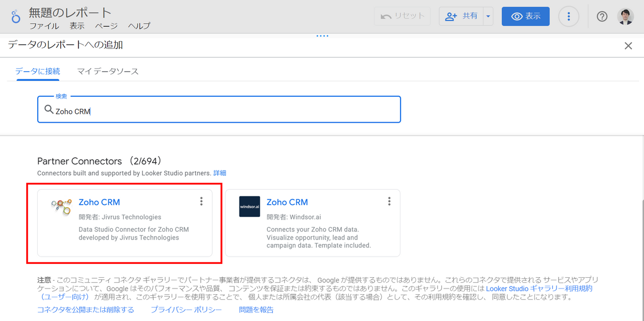Click the Partner Connectors heading text
Image resolution: width=644 pixels, height=321 pixels.
coord(79,161)
